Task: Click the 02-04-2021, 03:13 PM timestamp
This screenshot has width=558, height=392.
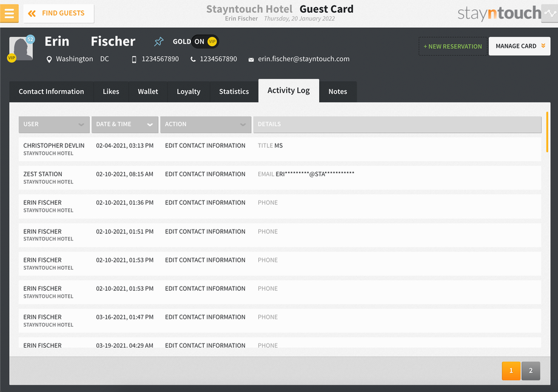Action: 124,145
